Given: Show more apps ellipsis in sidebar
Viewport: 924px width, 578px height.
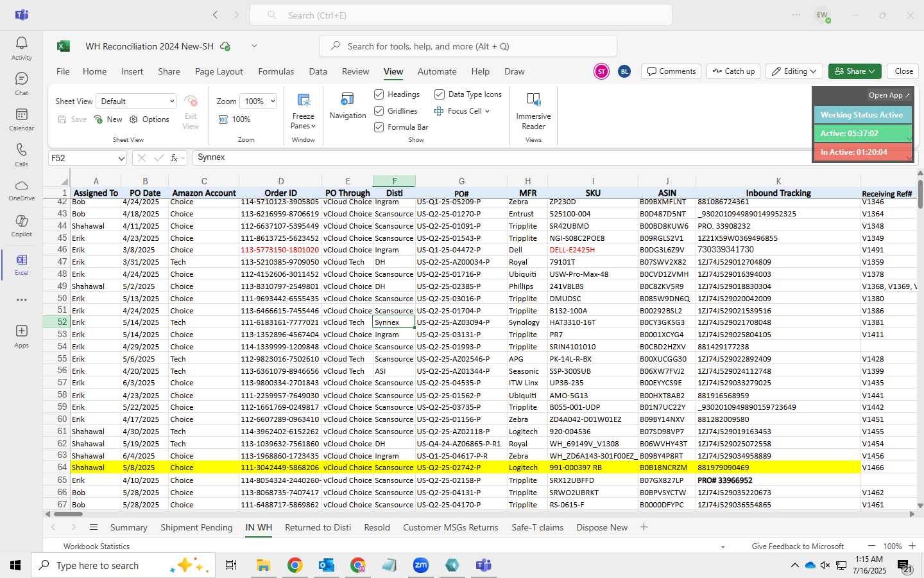Looking at the screenshot, I should click(x=21, y=300).
